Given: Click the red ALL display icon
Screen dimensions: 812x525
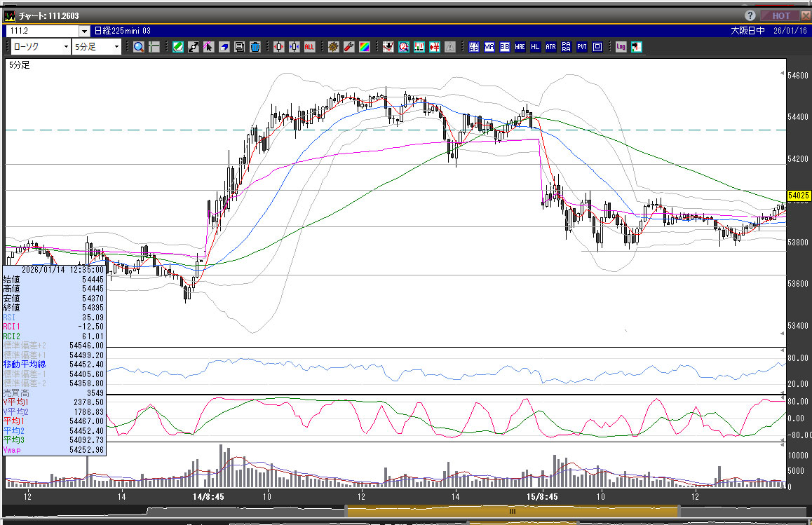Looking at the screenshot, I should click(x=310, y=47).
